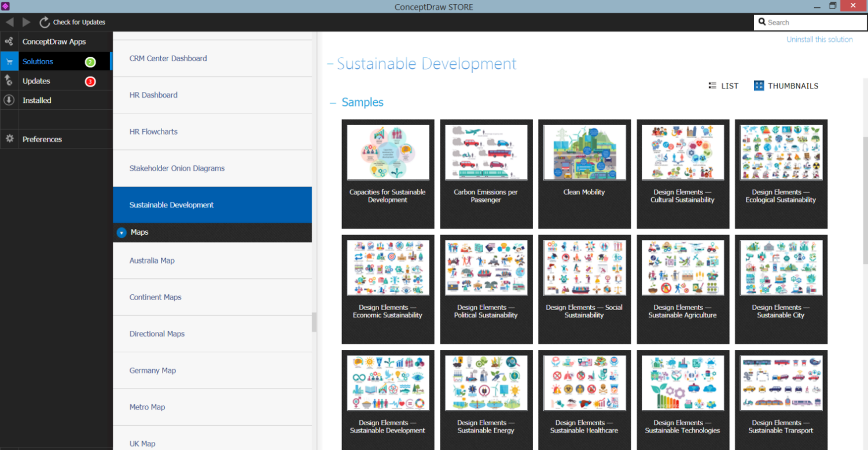
Task: Click Uninstall this solution link
Action: click(x=819, y=39)
